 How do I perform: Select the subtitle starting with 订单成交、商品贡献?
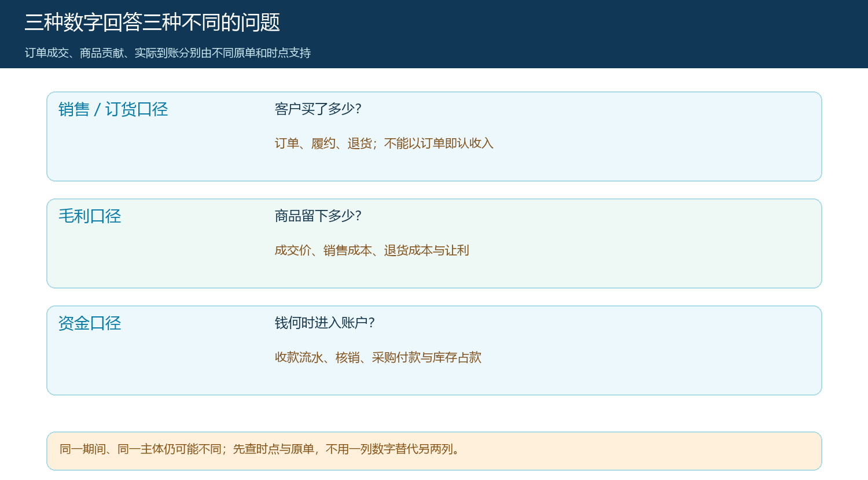point(168,53)
